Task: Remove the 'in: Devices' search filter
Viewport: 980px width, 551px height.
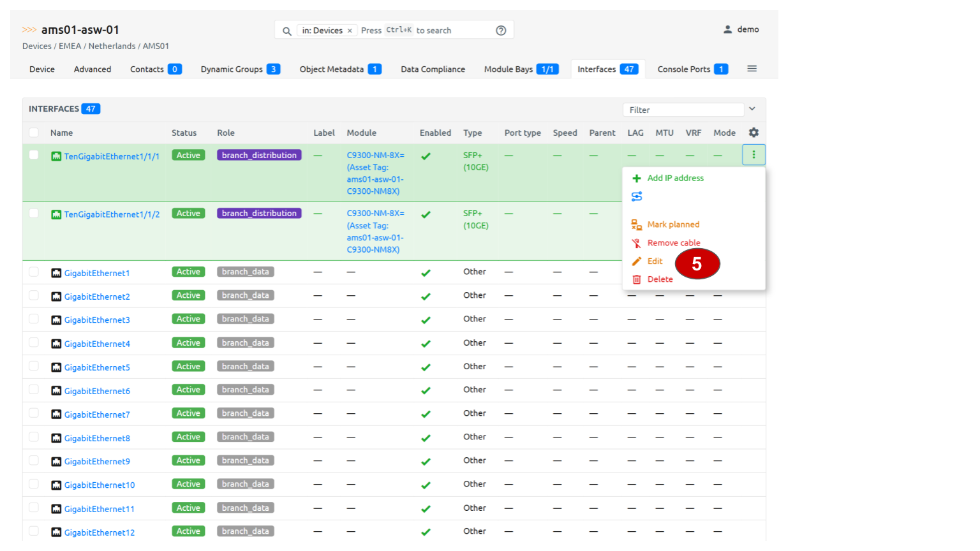Action: point(350,31)
